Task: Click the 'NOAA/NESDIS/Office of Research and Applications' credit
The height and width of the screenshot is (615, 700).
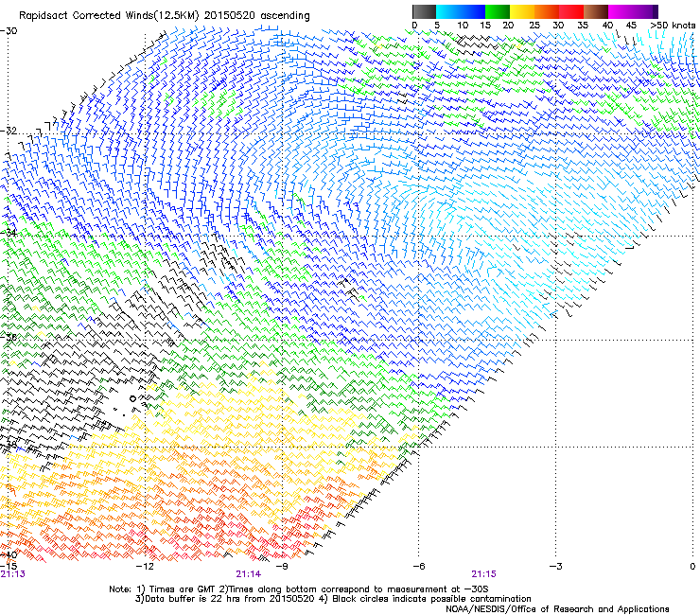Action: [557, 609]
